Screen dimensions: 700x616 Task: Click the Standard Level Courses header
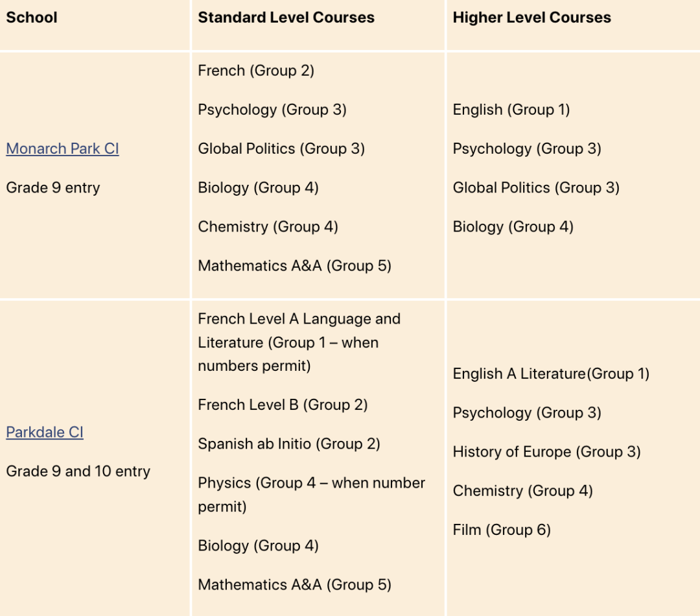point(286,18)
